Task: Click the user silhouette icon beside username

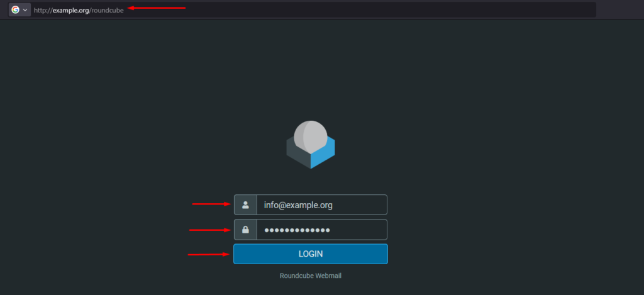Action: tap(245, 205)
